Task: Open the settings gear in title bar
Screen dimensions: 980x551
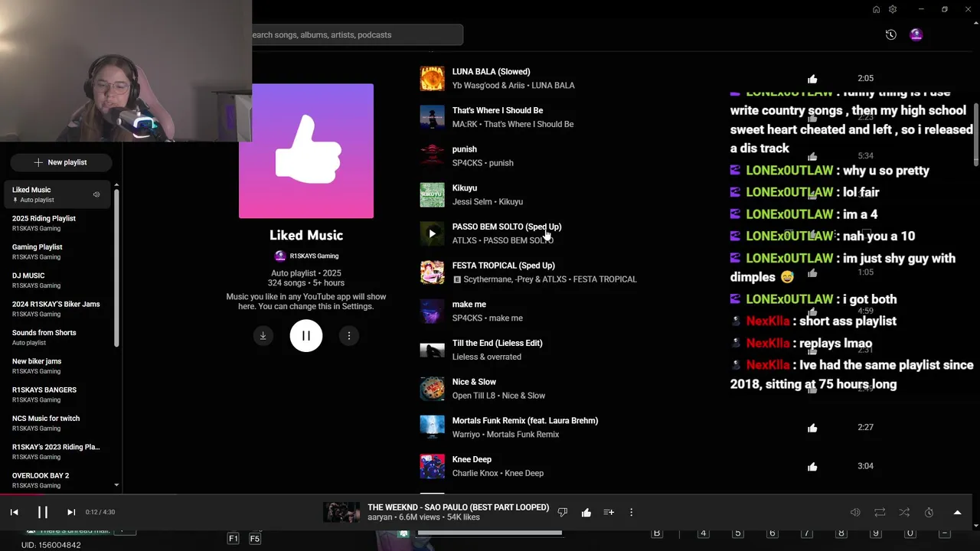Action: point(893,9)
